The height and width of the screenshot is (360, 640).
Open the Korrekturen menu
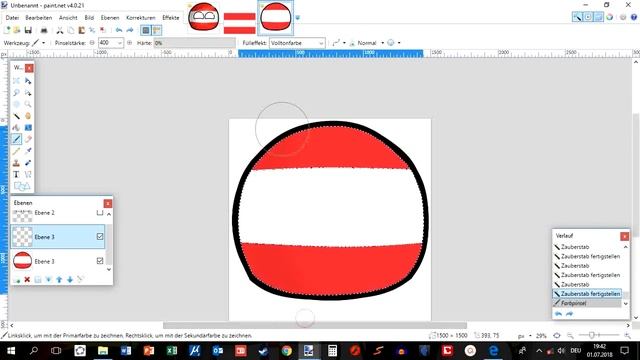[141, 18]
